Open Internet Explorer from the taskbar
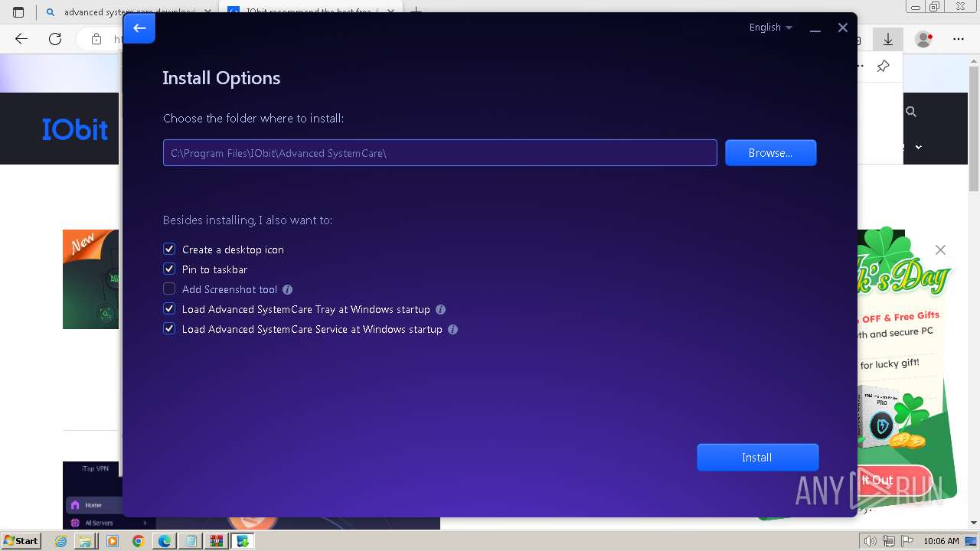Image resolution: width=980 pixels, height=551 pixels. click(x=61, y=541)
